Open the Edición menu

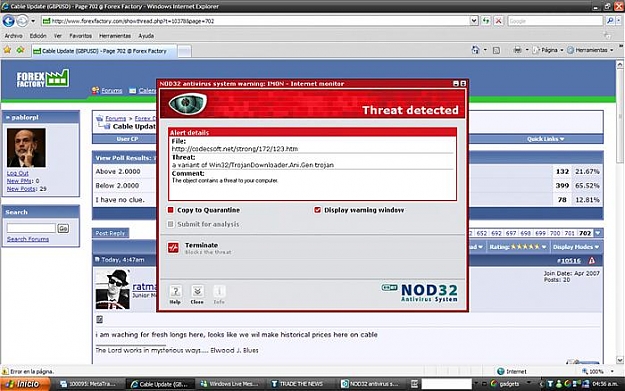coord(38,36)
